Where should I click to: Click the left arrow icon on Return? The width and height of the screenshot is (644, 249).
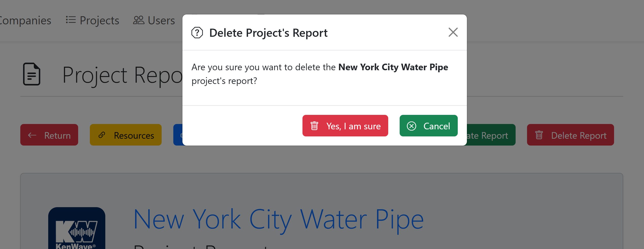[x=32, y=135]
